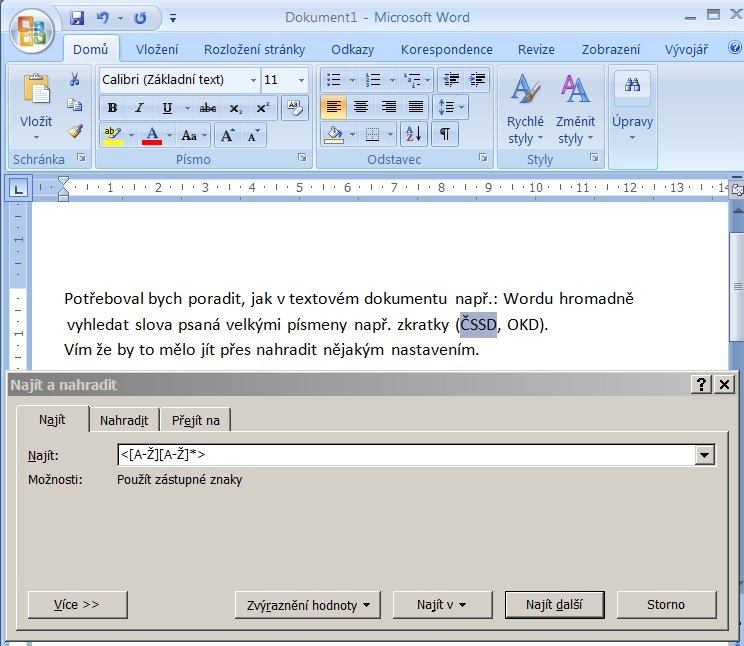Apply yellow text highlight color

pyautogui.click(x=113, y=135)
